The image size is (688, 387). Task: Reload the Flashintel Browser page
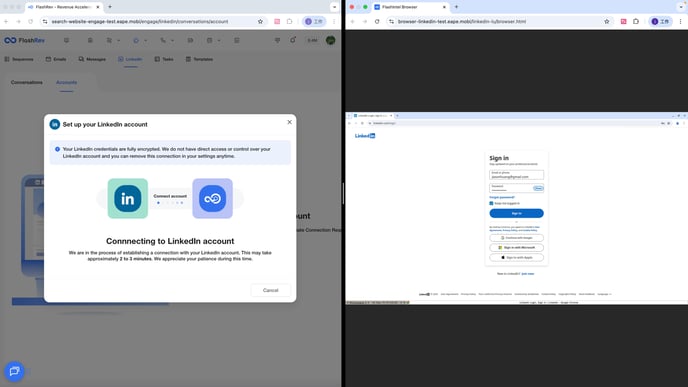pos(377,21)
